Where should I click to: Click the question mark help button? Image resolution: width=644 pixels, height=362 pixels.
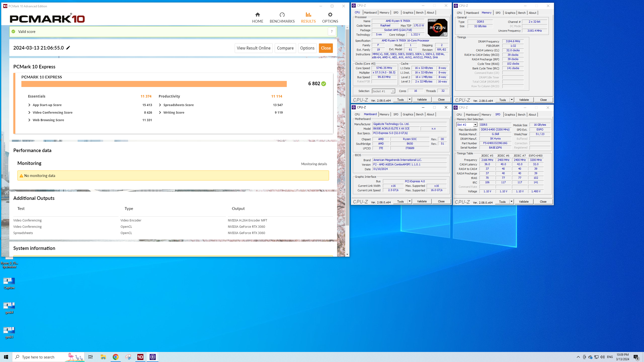point(332,31)
